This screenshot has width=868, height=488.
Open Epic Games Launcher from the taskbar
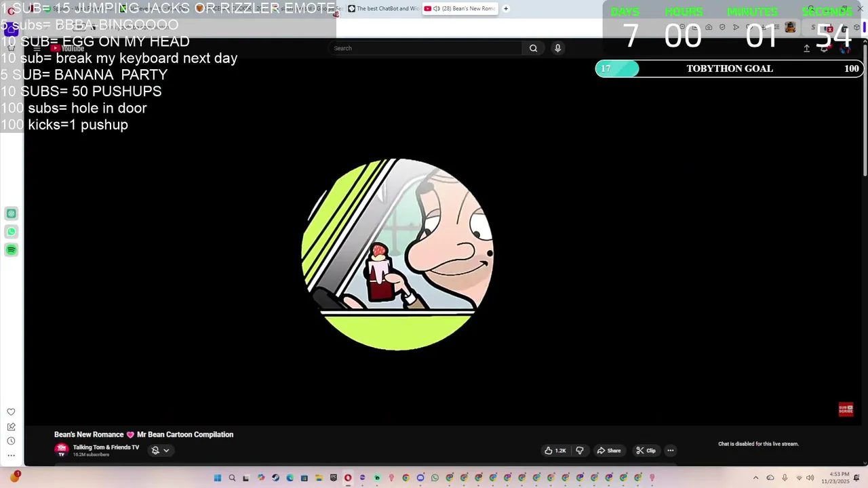tap(333, 478)
